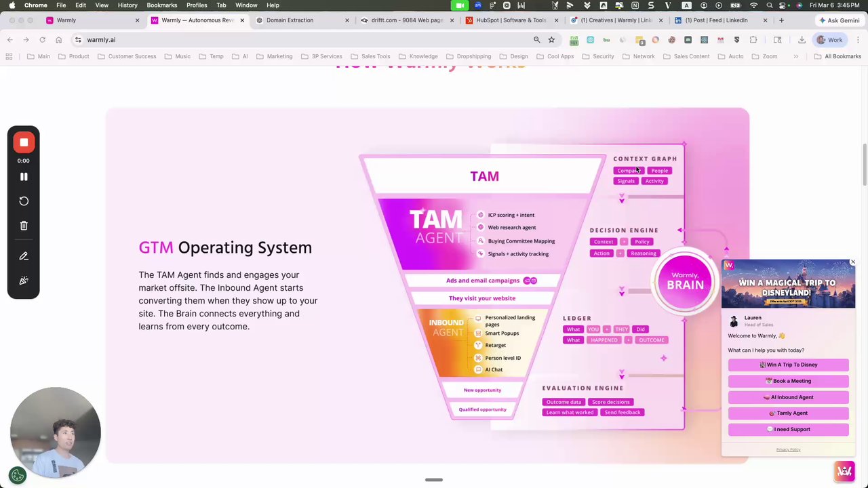Click the warmly.ai address bar

[305, 40]
